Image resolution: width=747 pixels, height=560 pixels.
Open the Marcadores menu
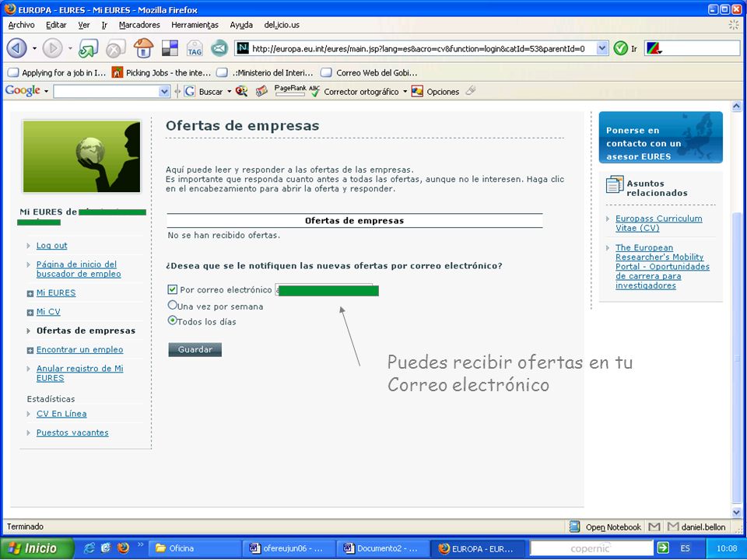(x=139, y=25)
